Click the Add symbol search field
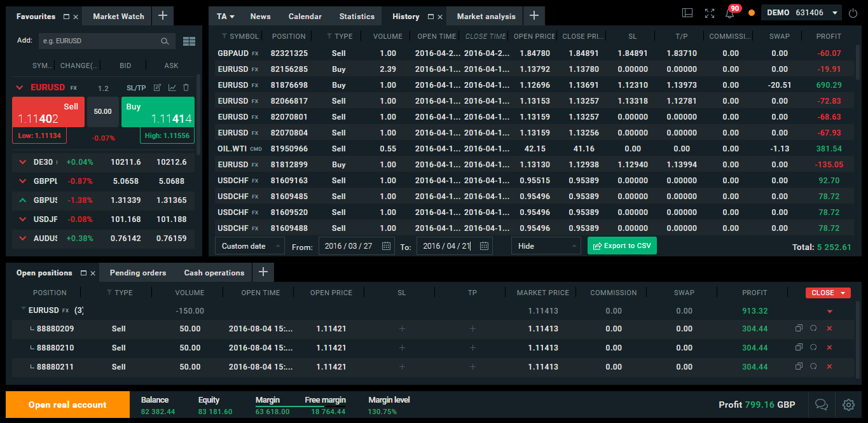This screenshot has width=868, height=423. [x=99, y=41]
